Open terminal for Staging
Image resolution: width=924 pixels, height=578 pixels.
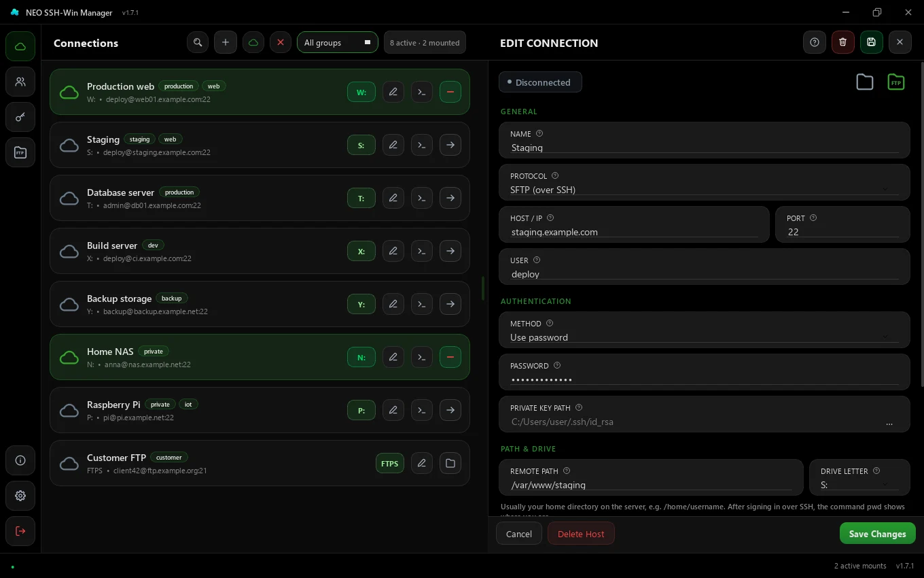[x=422, y=145]
